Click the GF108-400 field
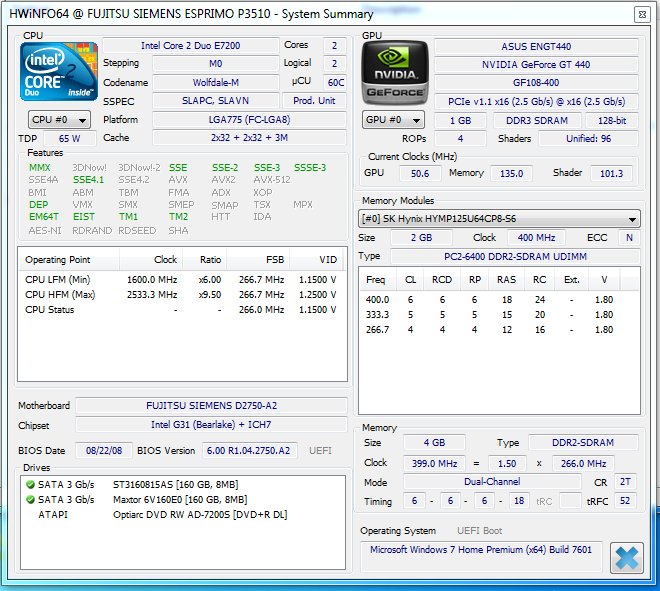Image resolution: width=660 pixels, height=591 pixels. pyautogui.click(x=536, y=83)
